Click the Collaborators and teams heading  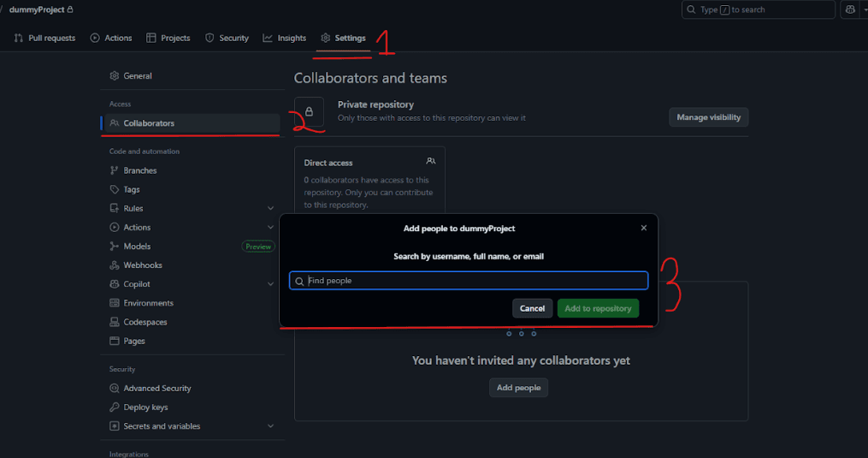(x=370, y=78)
